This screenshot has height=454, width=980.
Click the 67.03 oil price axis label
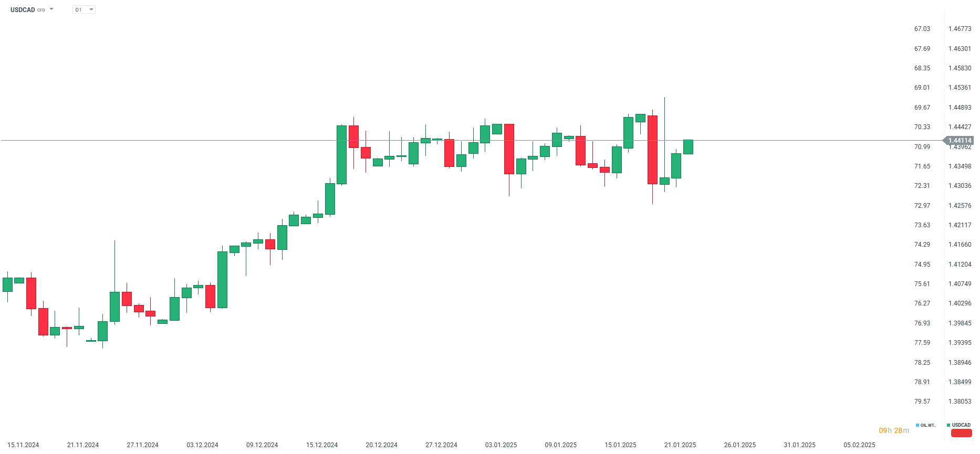(922, 29)
